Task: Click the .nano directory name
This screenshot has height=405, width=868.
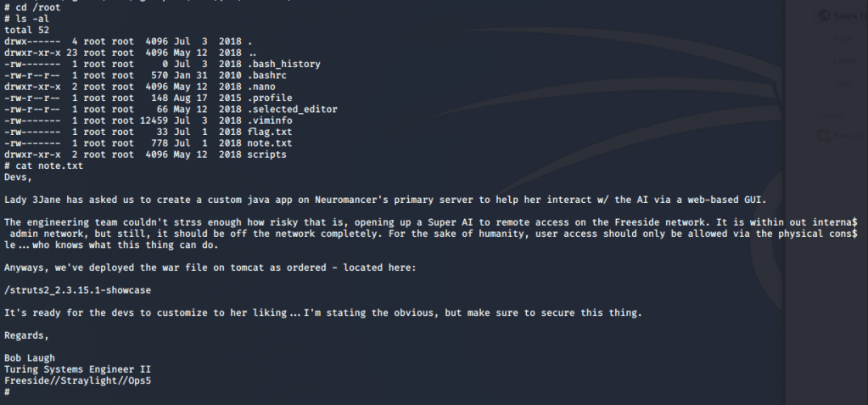Action: pos(260,87)
